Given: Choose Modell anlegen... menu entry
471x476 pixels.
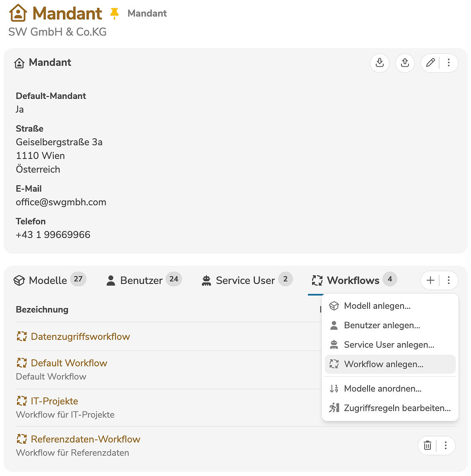Looking at the screenshot, I should point(377,306).
